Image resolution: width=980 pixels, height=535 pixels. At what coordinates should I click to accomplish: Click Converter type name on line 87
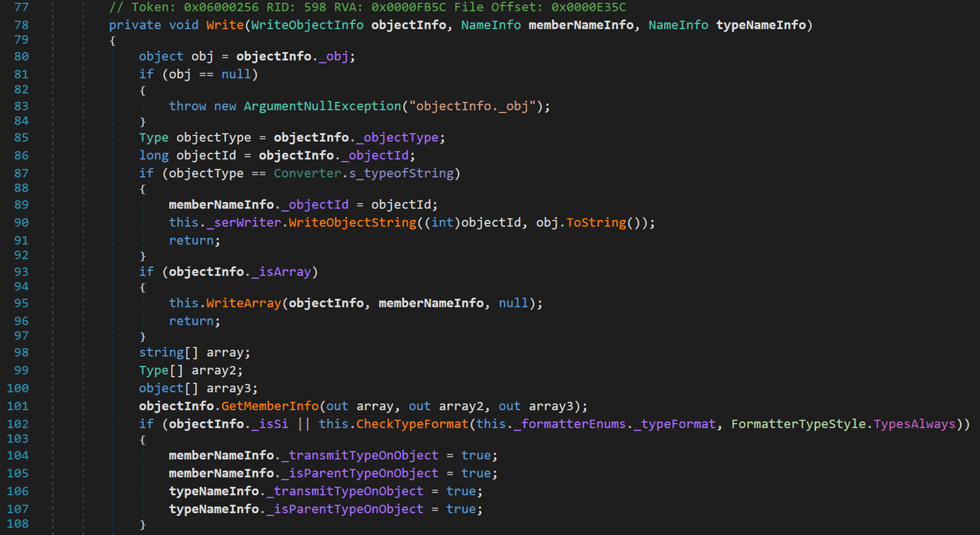307,173
